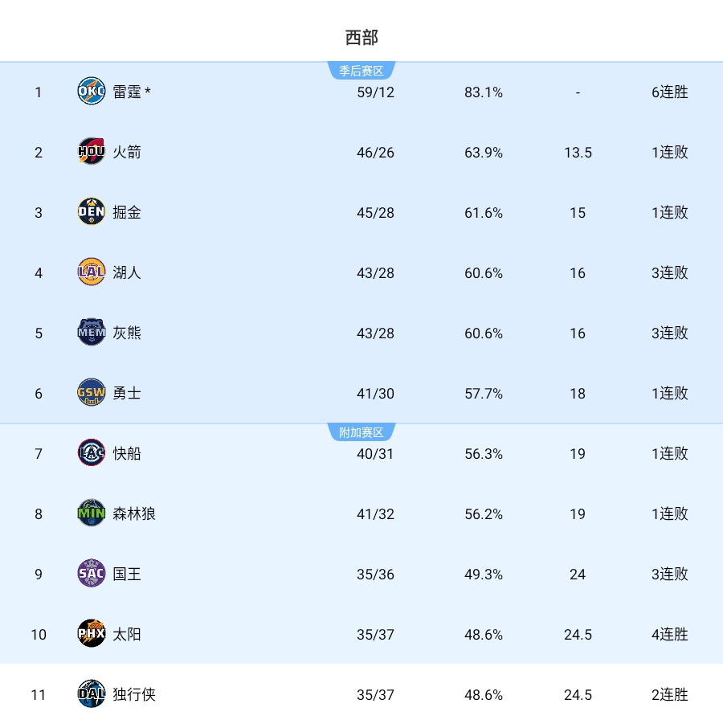This screenshot has width=723, height=728.
Task: Click the 季后赛区 playoff zone label
Action: [361, 72]
